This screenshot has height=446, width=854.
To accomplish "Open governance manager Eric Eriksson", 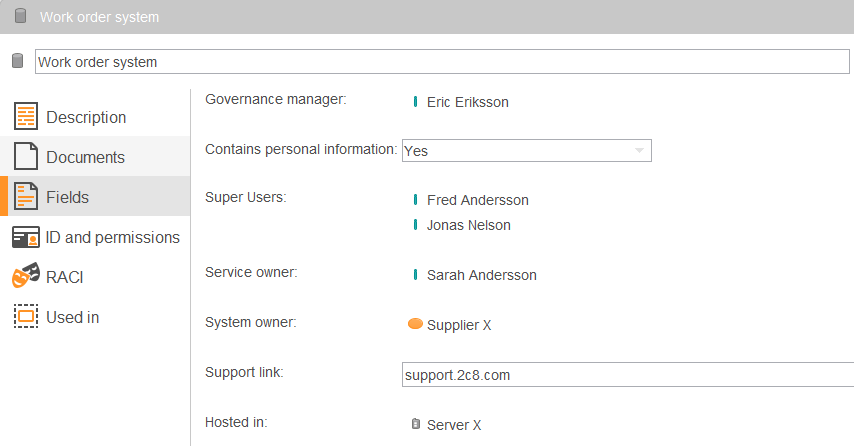I will [x=467, y=101].
